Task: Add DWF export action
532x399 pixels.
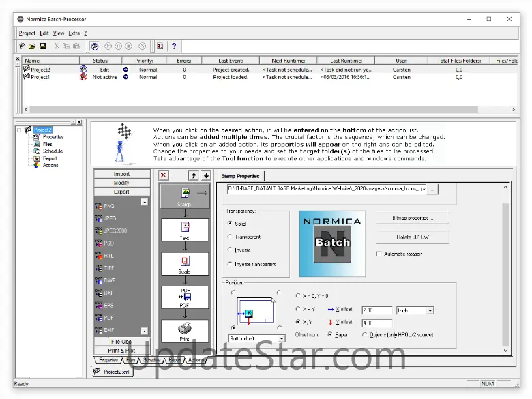Action: 106,280
